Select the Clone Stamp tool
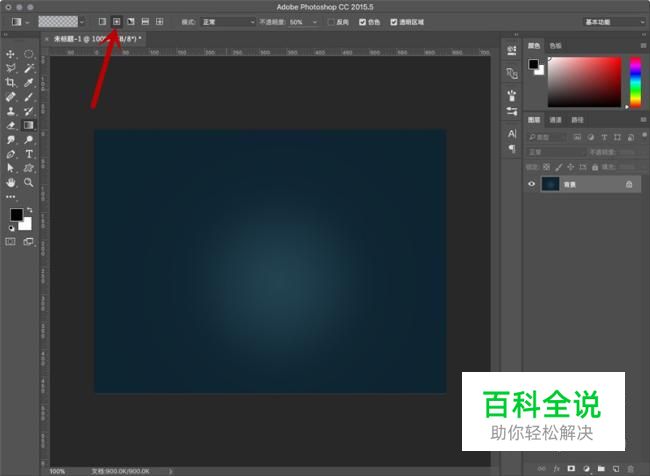 [11, 111]
